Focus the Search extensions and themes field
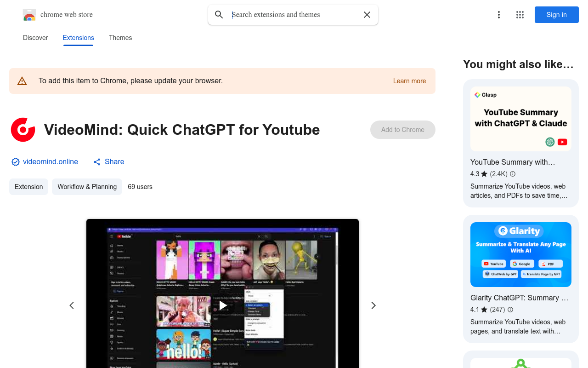Viewport: 588px width, 368px height. (293, 15)
